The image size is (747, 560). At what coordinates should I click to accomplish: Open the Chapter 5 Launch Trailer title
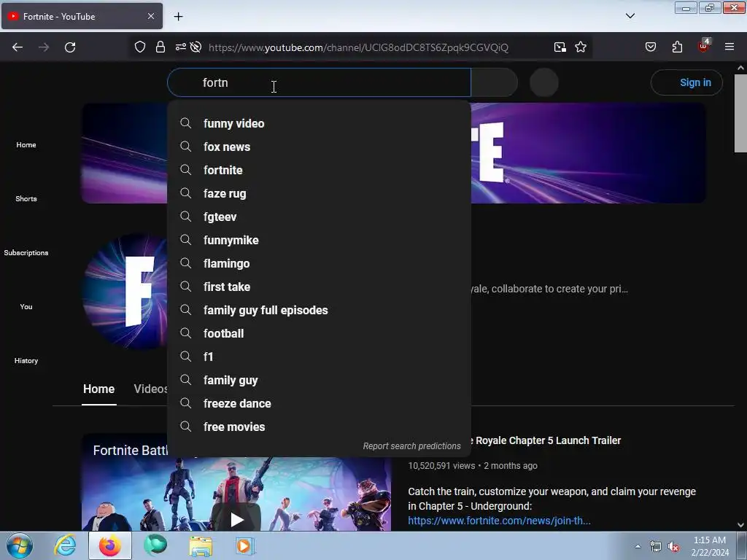pyautogui.click(x=546, y=440)
